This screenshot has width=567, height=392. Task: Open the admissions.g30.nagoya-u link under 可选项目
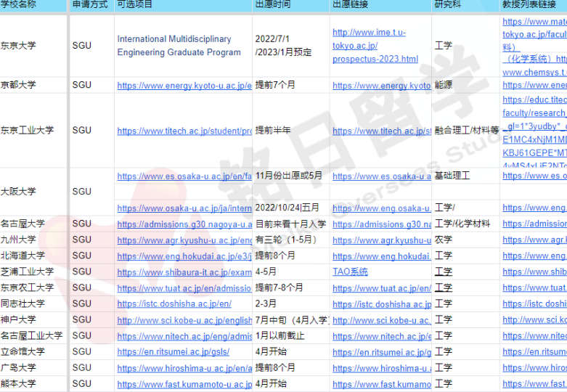point(184,224)
